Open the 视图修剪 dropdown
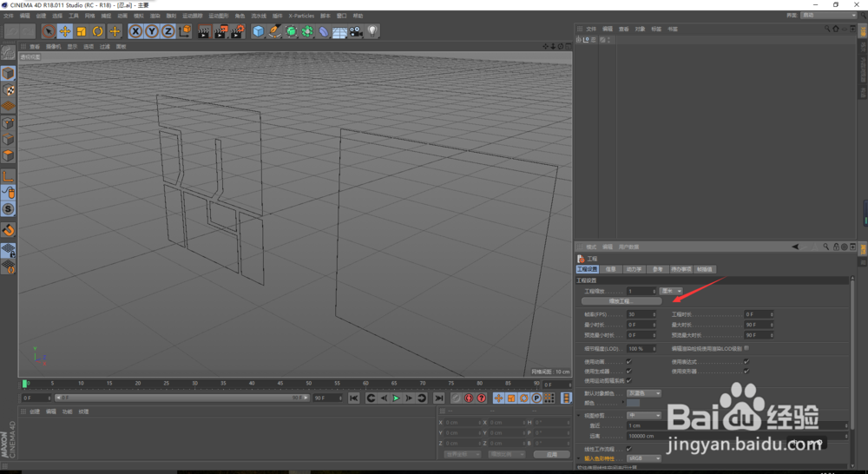The height and width of the screenshot is (474, 868). pyautogui.click(x=644, y=415)
